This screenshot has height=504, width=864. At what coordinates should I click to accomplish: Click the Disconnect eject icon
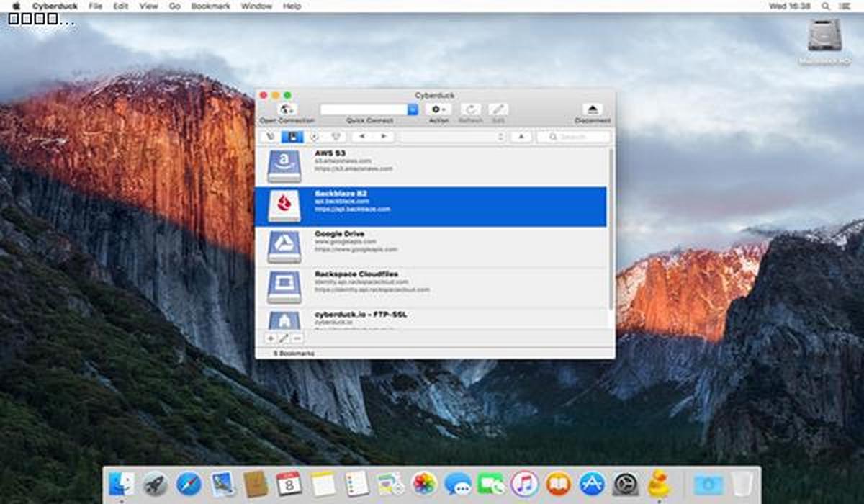tap(592, 107)
